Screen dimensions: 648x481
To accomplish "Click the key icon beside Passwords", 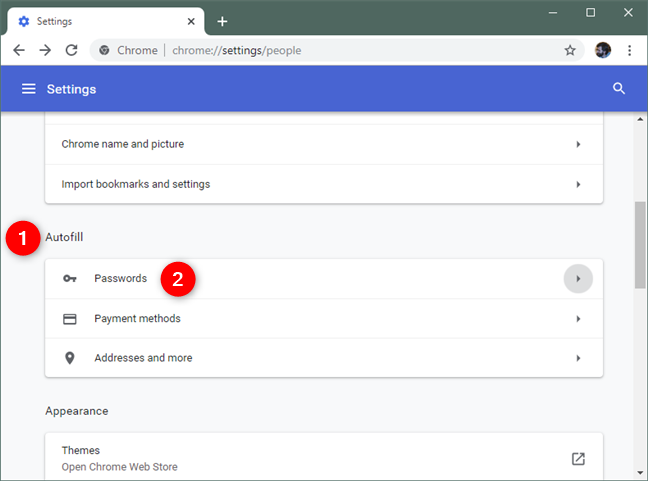I will (x=70, y=279).
